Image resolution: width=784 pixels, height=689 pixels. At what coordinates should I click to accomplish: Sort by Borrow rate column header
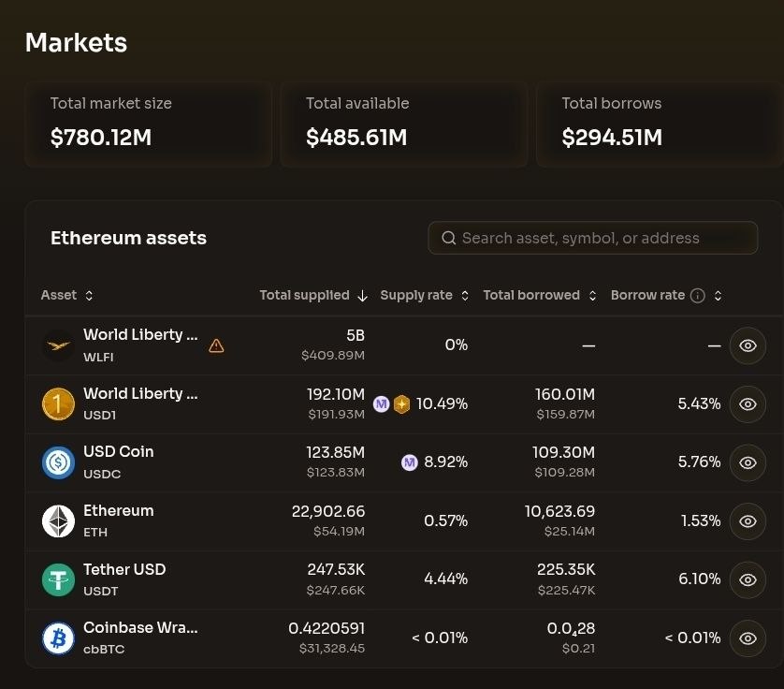coord(647,296)
